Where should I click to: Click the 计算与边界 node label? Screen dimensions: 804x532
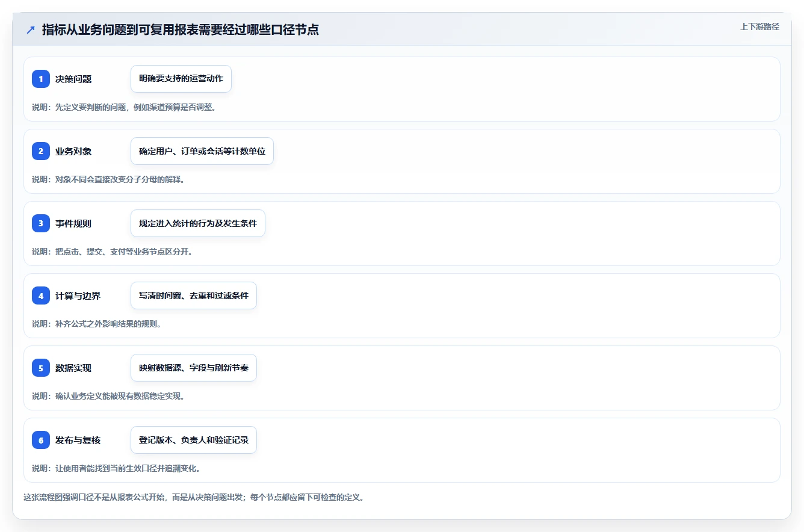pos(78,295)
